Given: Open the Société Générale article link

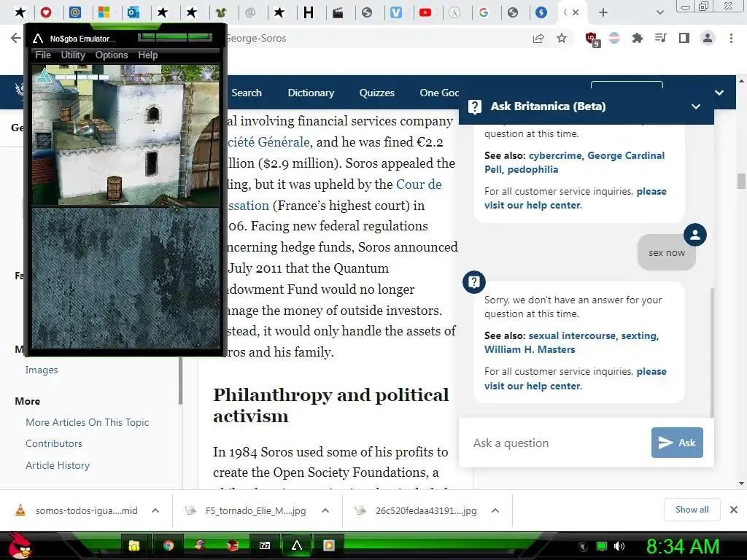Looking at the screenshot, I should tap(268, 142).
